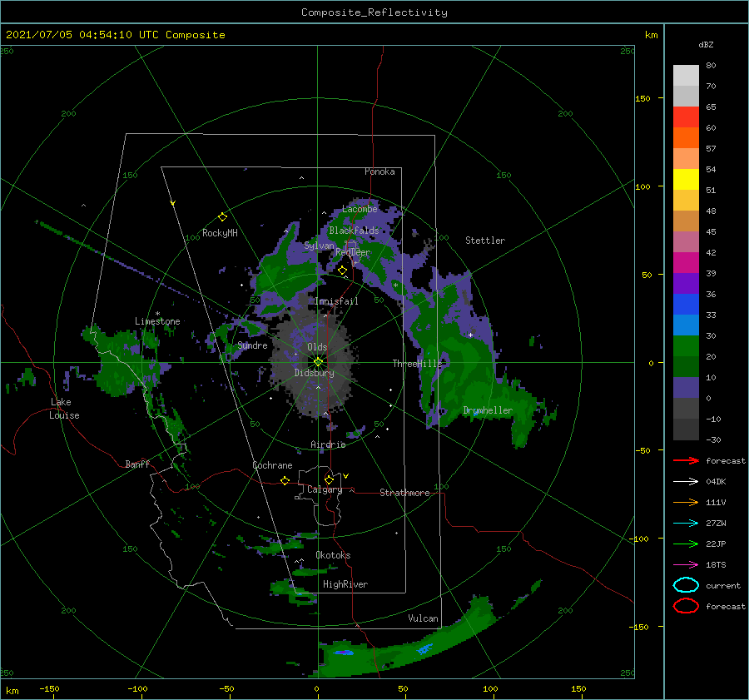
Task: Click the Airdrie city label
Action: pos(328,444)
